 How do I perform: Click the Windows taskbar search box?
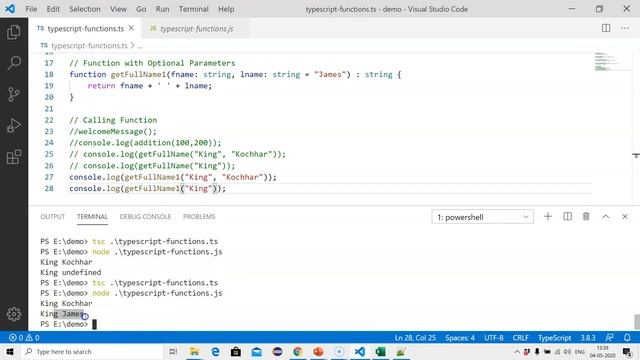coord(91,351)
